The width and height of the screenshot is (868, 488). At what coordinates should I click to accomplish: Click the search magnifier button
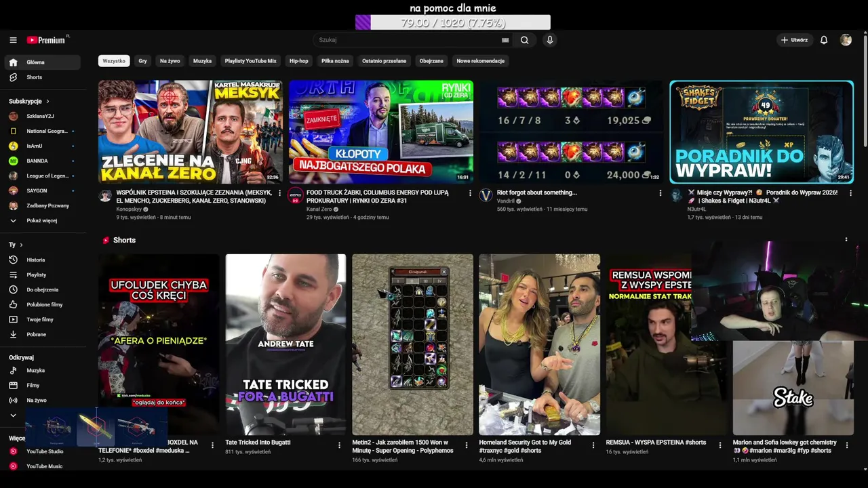(524, 40)
